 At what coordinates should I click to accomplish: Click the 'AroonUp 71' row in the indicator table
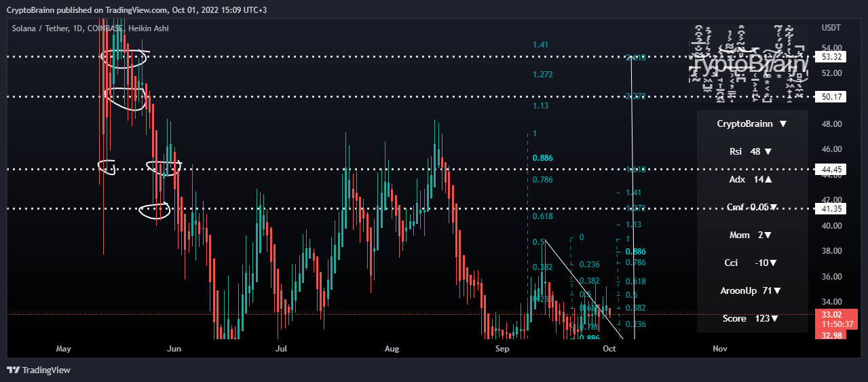(752, 290)
